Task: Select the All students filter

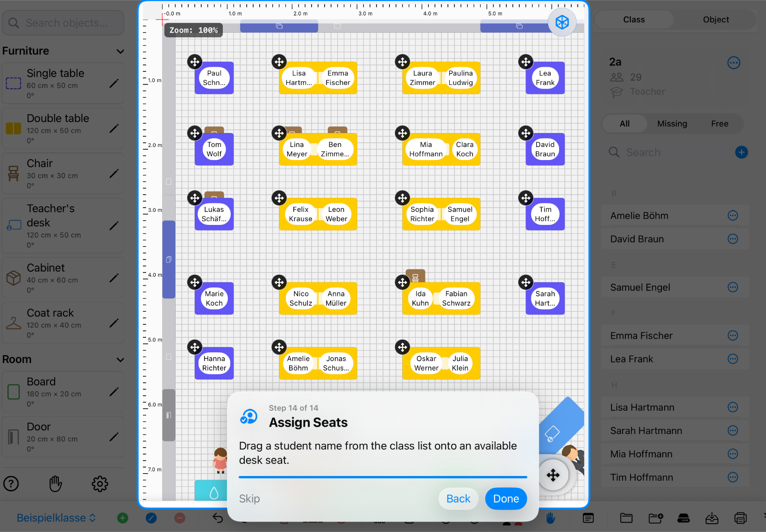Action: pyautogui.click(x=624, y=124)
